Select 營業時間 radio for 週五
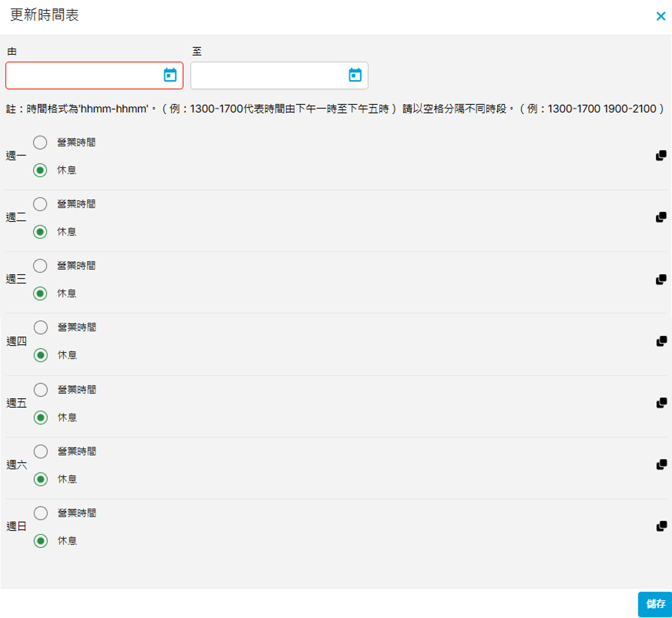The width and height of the screenshot is (672, 618). click(x=41, y=390)
